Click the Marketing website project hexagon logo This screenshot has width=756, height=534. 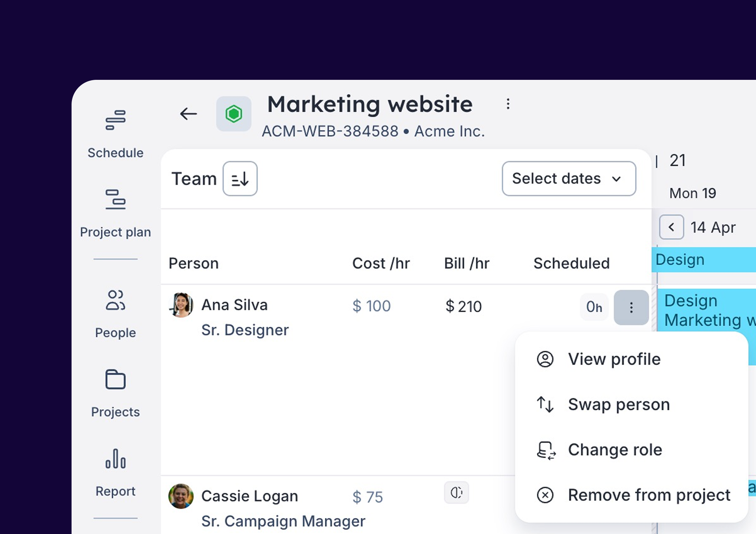pos(234,114)
